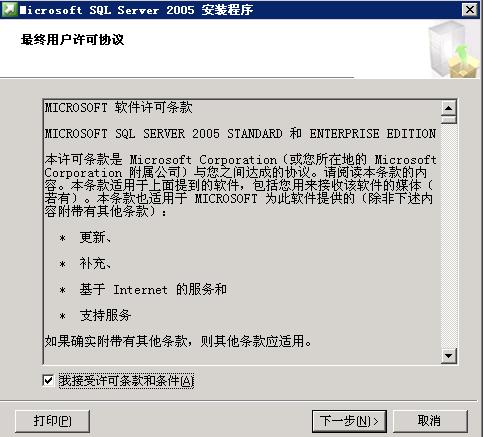The image size is (484, 437).
Task: Click the 更新 bullet item in the license
Action: click(x=95, y=237)
